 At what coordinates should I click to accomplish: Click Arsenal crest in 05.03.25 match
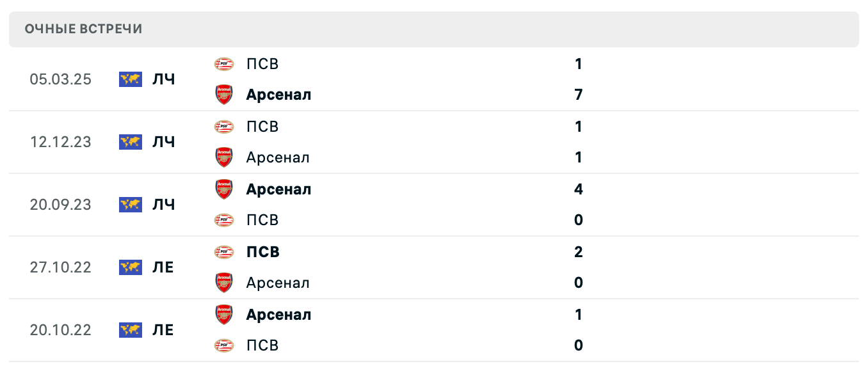tap(224, 95)
